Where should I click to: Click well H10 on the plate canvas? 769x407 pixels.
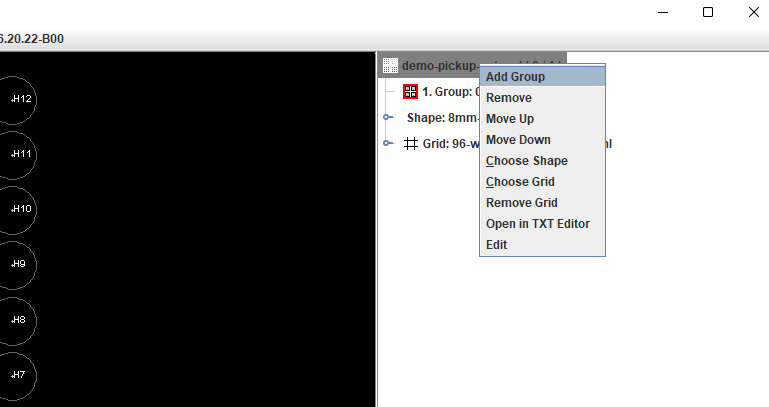(x=16, y=209)
